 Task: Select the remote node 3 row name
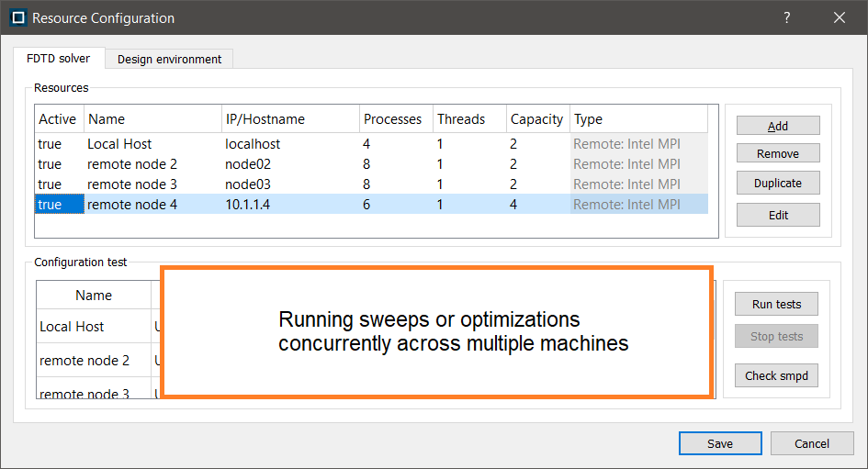[131, 184]
